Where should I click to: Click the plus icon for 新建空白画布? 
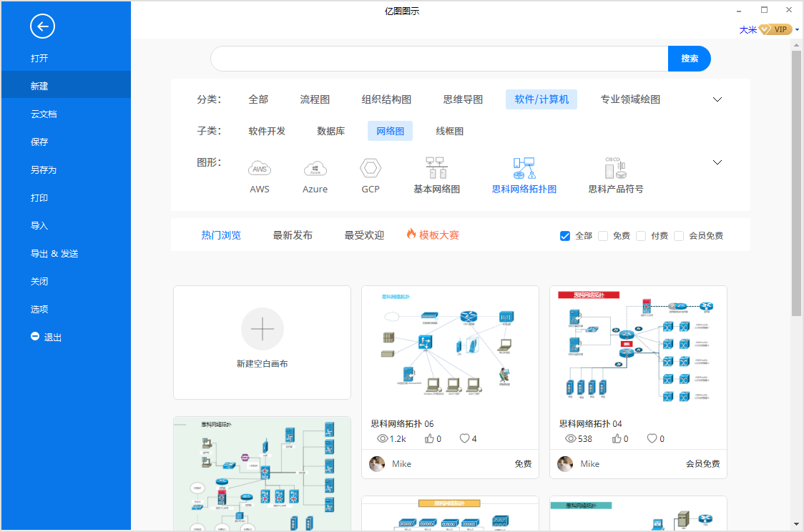tap(263, 329)
